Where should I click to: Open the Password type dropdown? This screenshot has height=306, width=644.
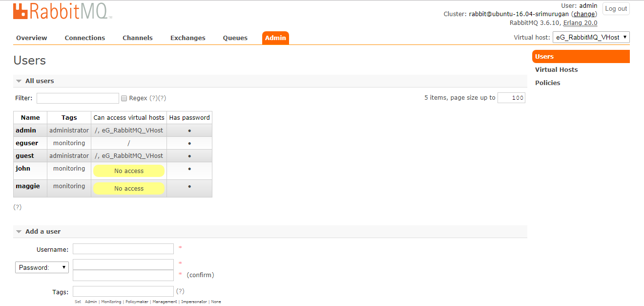pyautogui.click(x=42, y=267)
